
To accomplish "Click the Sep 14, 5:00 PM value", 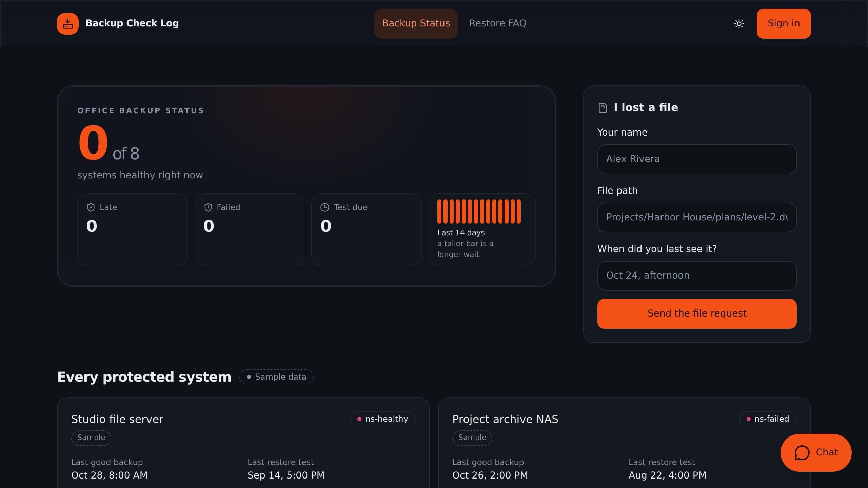I will [x=286, y=475].
